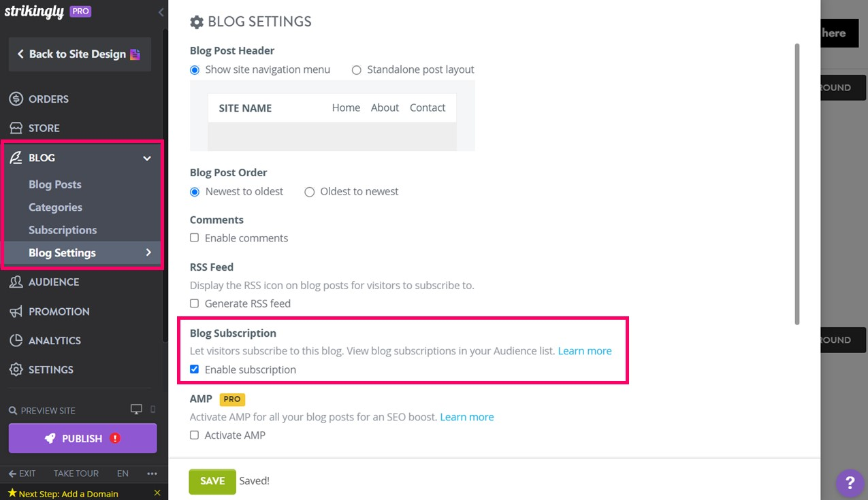Open Blog Settings via its arrow
The image size is (868, 500).
(x=148, y=252)
